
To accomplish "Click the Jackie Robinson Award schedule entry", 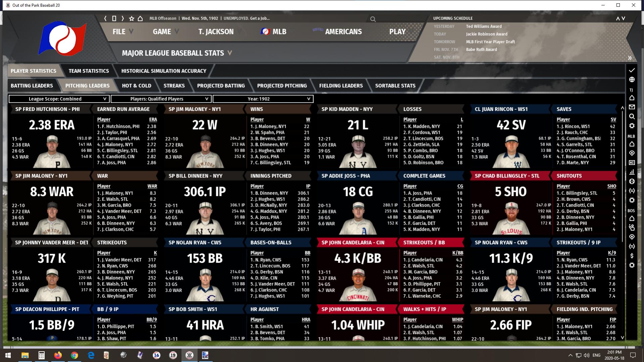I will tap(487, 34).
